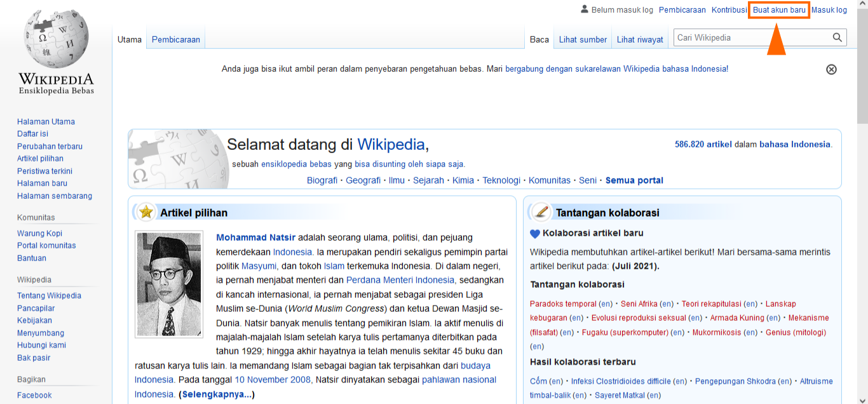Click Bantuan help link
The width and height of the screenshot is (868, 404).
point(32,258)
